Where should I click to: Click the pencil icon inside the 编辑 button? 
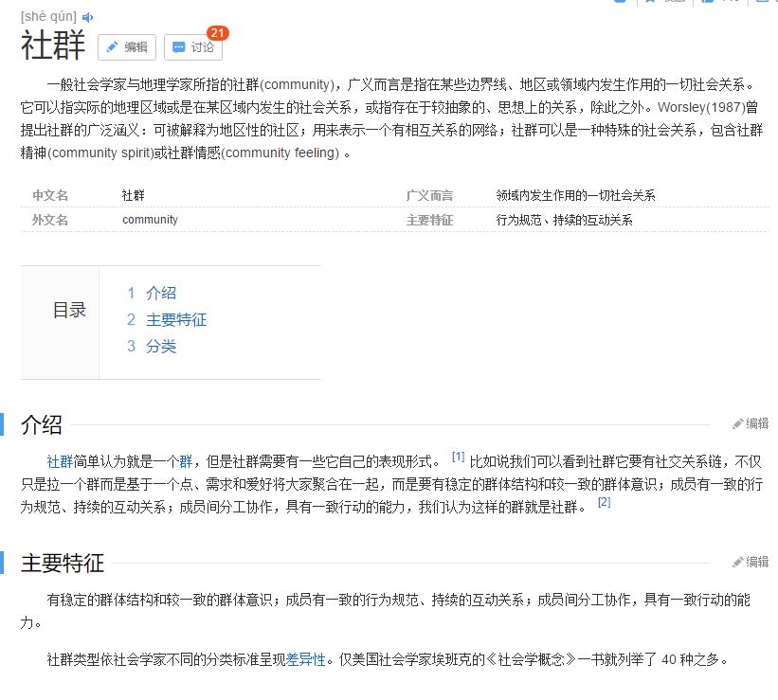pos(113,46)
